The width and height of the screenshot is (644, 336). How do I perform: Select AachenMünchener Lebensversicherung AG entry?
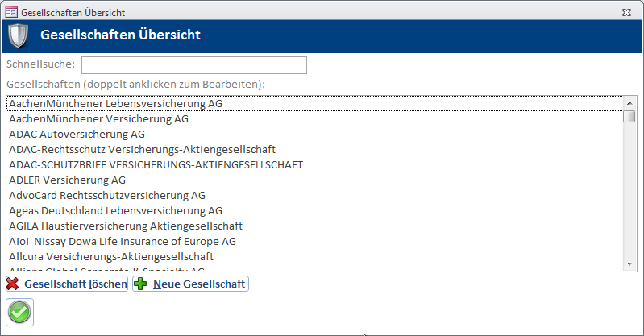(x=115, y=103)
